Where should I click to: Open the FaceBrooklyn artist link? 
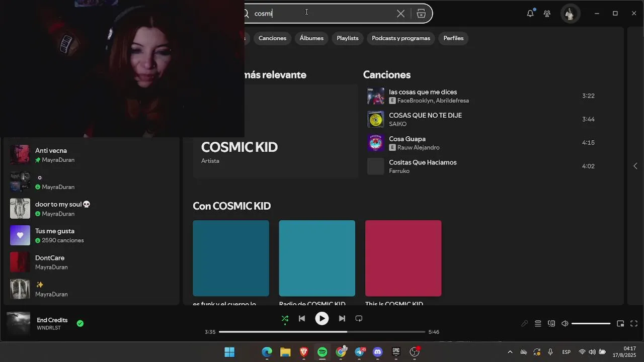click(415, 101)
